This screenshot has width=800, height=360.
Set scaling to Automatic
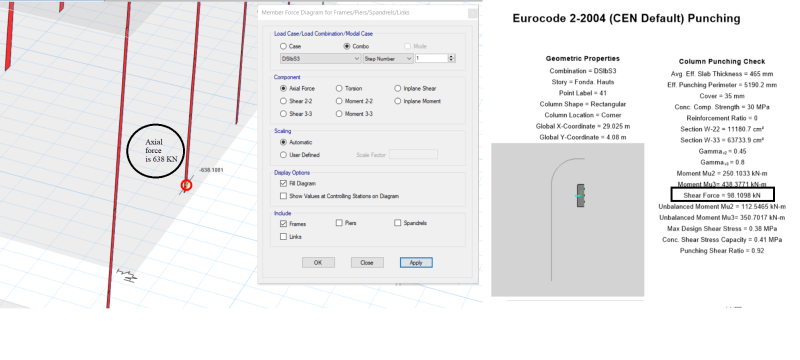tap(284, 143)
